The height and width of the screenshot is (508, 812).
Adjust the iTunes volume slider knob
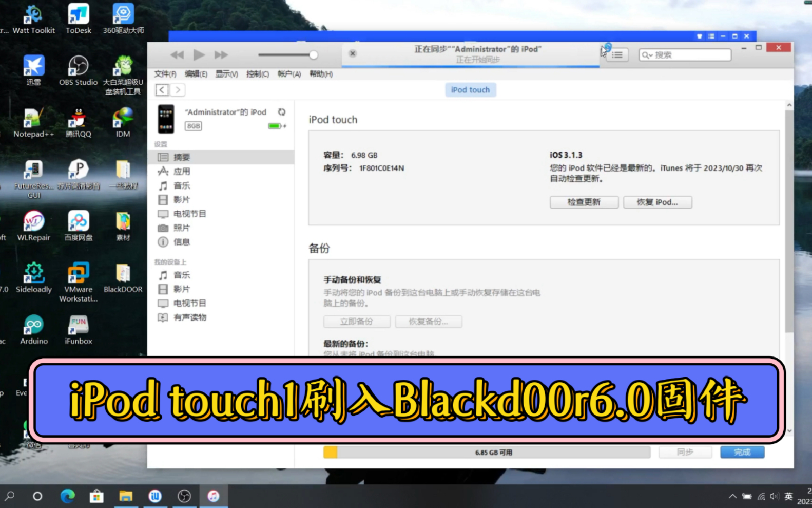pyautogui.click(x=314, y=55)
